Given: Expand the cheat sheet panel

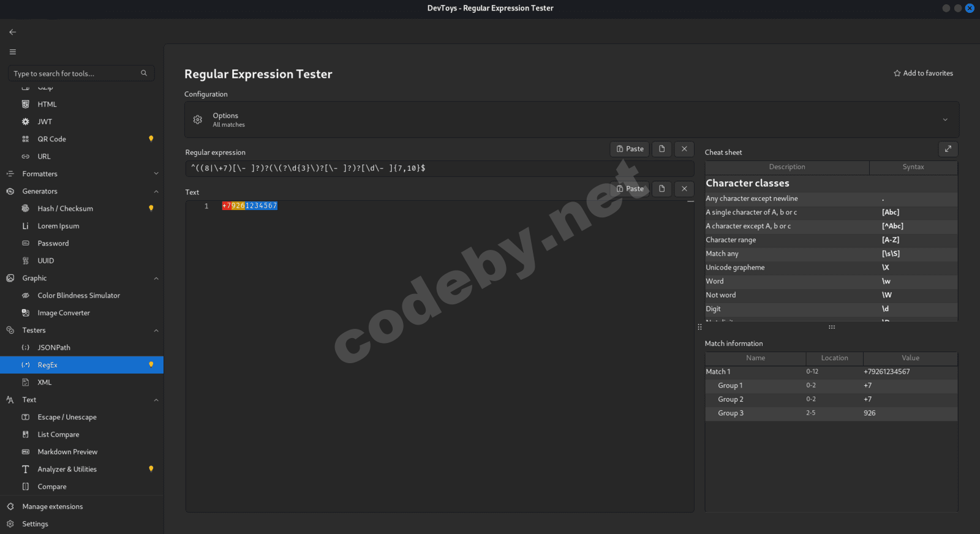Looking at the screenshot, I should 948,149.
